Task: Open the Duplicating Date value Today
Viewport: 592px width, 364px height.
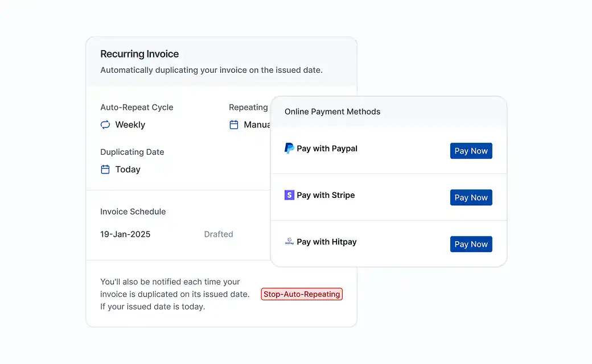Action: 128,169
